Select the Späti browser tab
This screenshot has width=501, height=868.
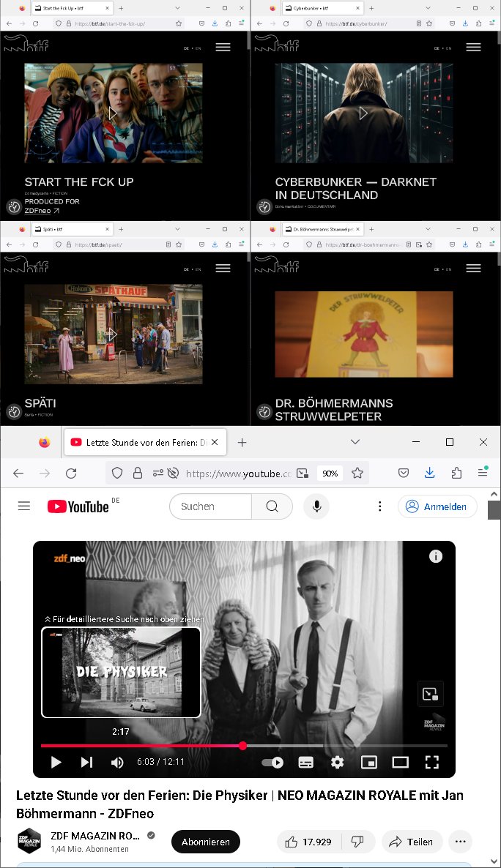[x=66, y=228]
